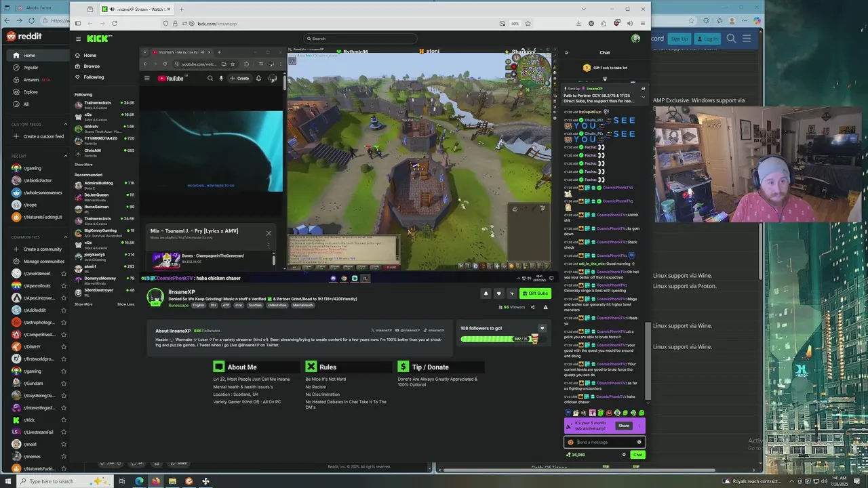Open emote picker in chat message box
The image size is (868, 488).
(x=639, y=442)
